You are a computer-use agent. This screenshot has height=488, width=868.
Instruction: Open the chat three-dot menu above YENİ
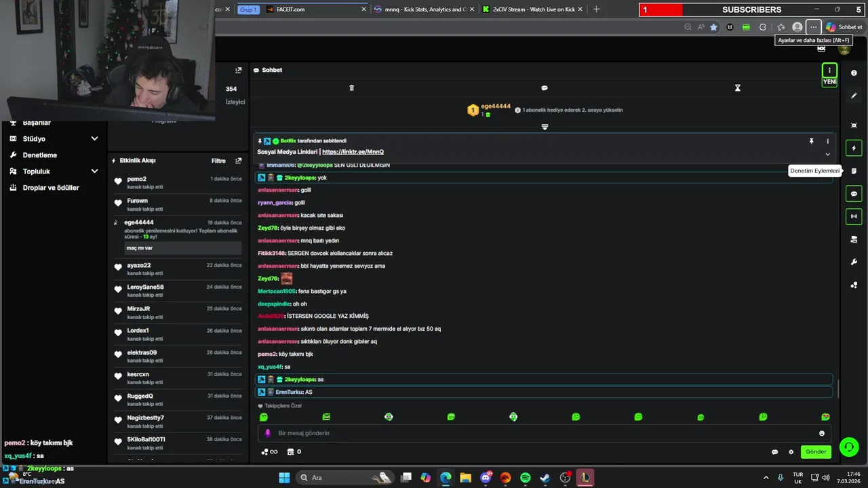coord(829,70)
